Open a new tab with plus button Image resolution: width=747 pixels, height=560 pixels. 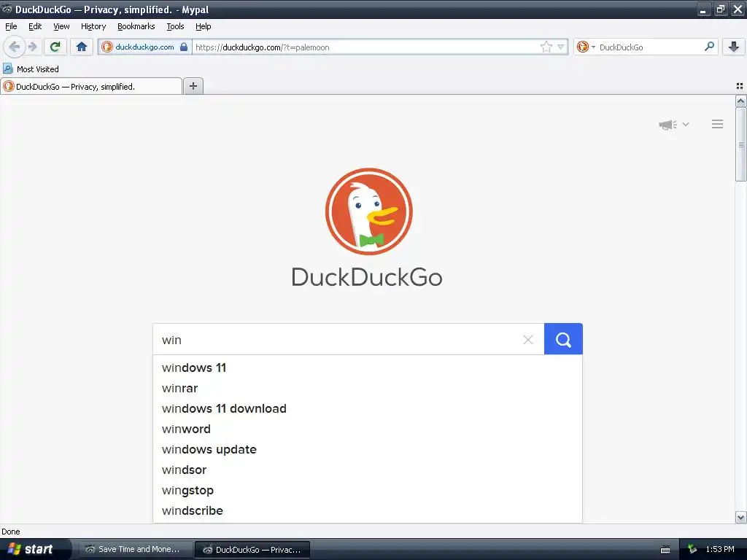click(x=193, y=86)
